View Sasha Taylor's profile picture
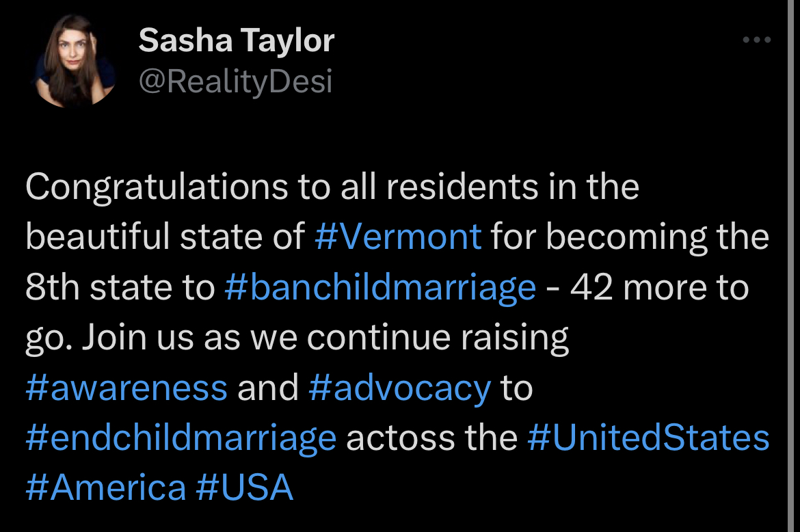This screenshot has height=532, width=800. pyautogui.click(x=75, y=61)
